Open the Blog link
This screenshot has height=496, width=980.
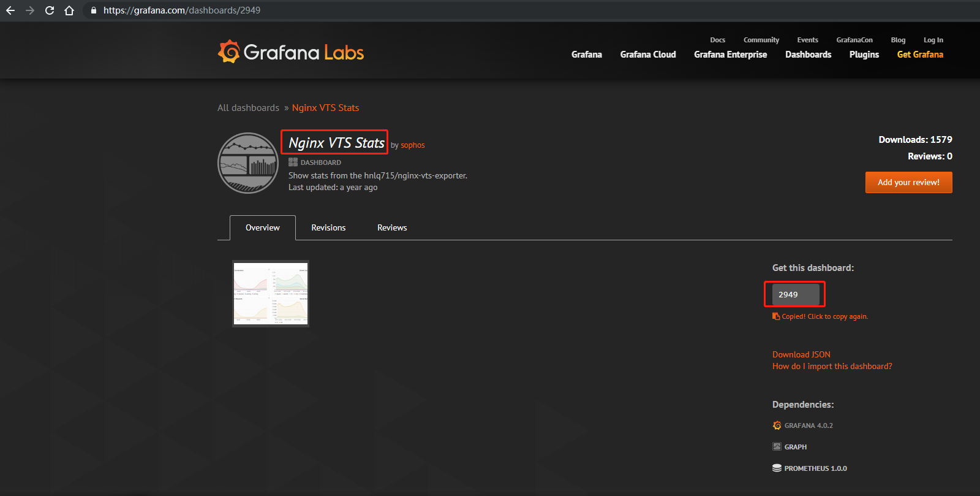coord(898,40)
